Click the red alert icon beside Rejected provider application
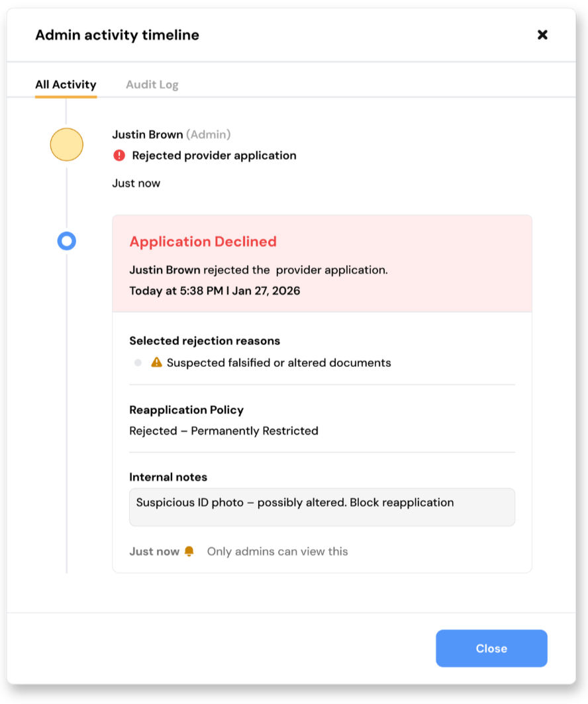 [x=119, y=156]
